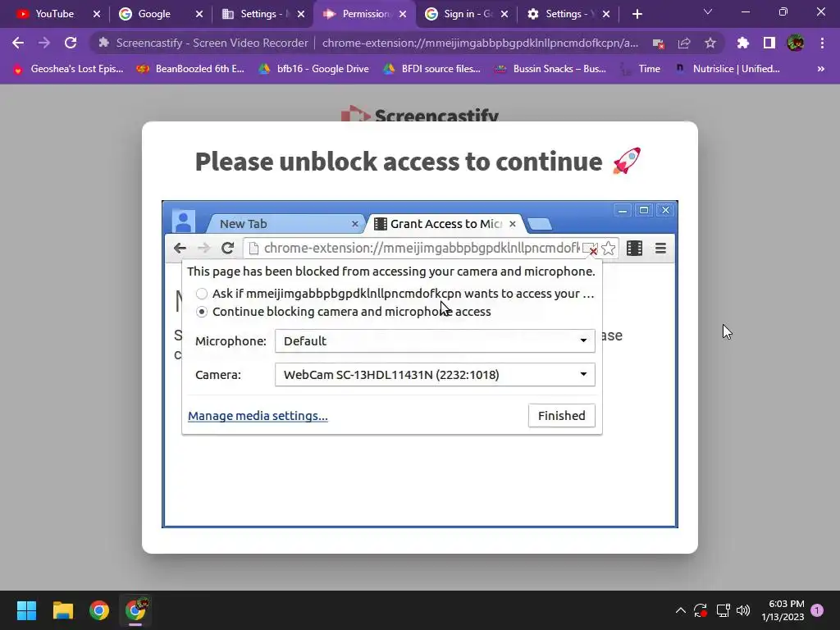Share this page via share icon

click(684, 43)
